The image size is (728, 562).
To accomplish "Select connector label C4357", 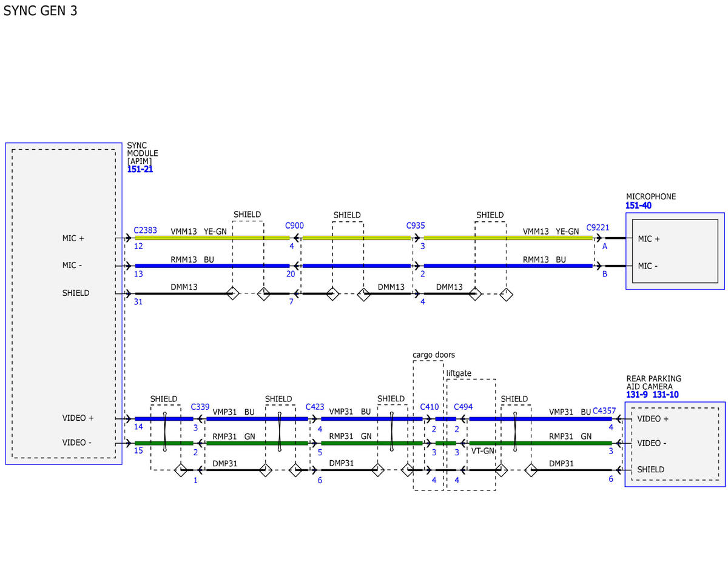I will [x=604, y=410].
